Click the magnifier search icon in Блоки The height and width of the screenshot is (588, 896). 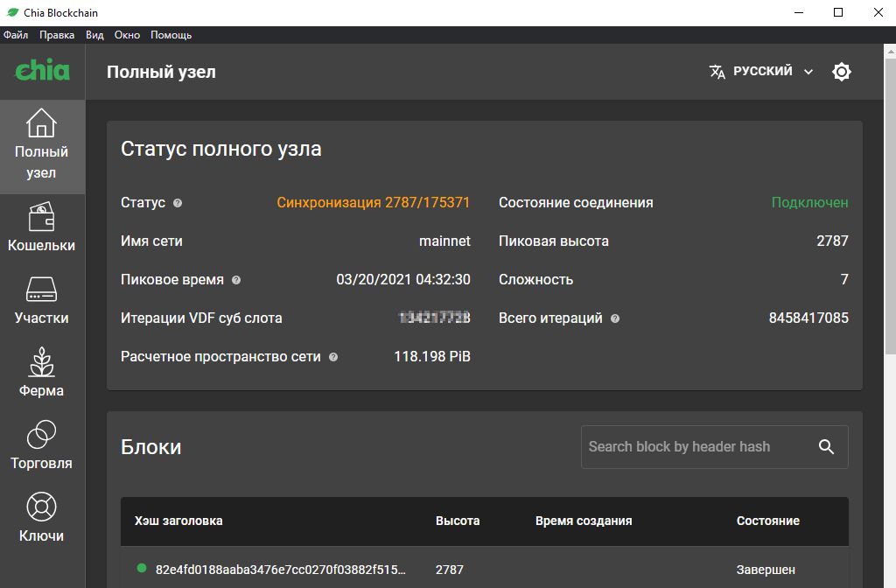click(x=826, y=447)
